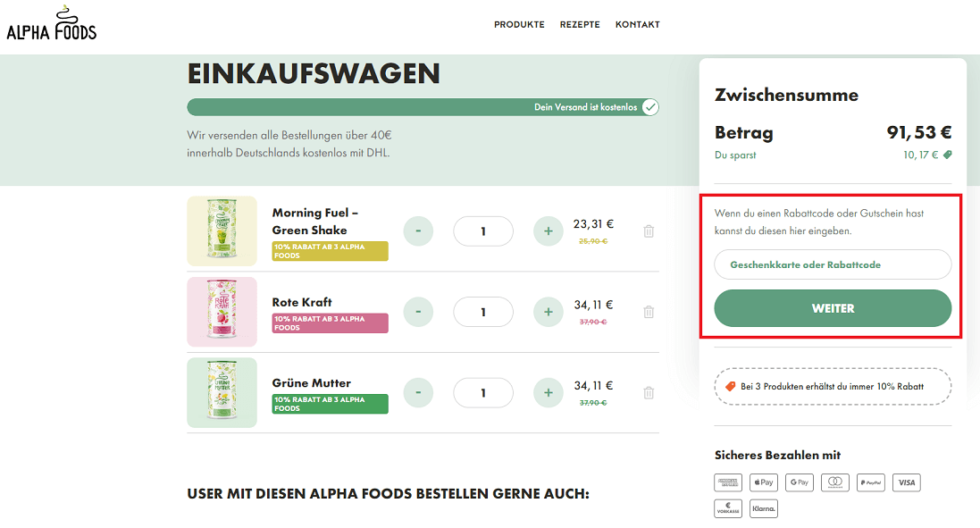Image resolution: width=980 pixels, height=528 pixels.
Task: Proceed with the WEITER button
Action: tap(833, 308)
